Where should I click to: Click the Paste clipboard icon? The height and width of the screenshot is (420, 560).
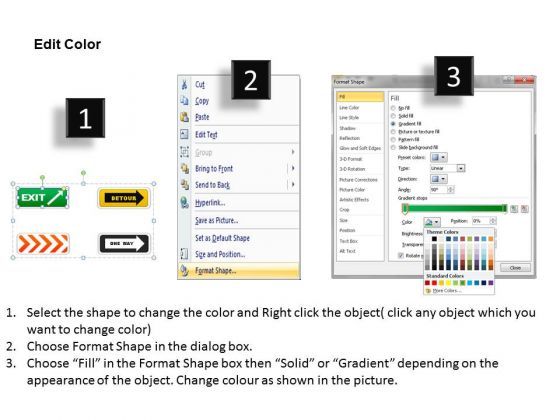[184, 117]
